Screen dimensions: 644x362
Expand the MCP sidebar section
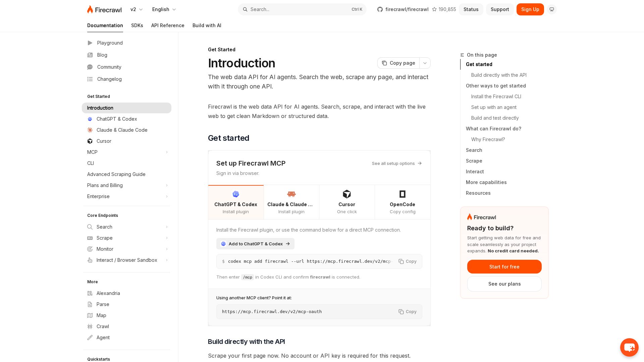(127, 152)
